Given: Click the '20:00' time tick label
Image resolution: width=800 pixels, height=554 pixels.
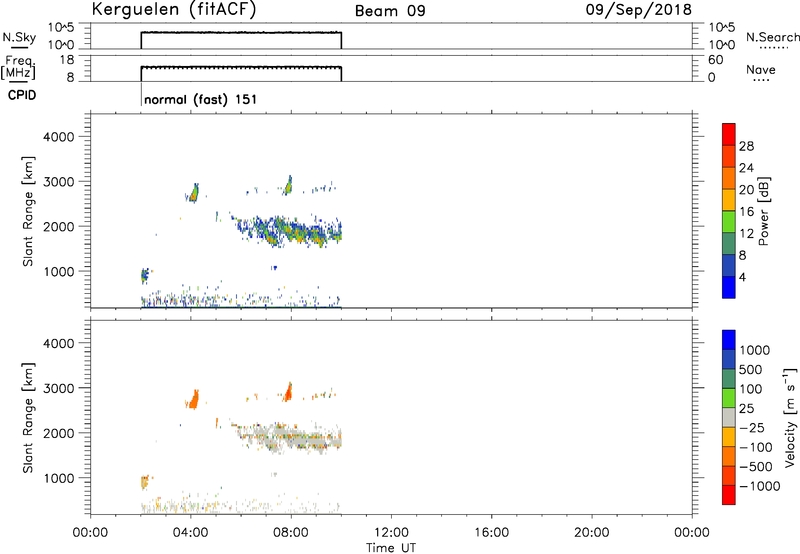Looking at the screenshot, I should 592,533.
